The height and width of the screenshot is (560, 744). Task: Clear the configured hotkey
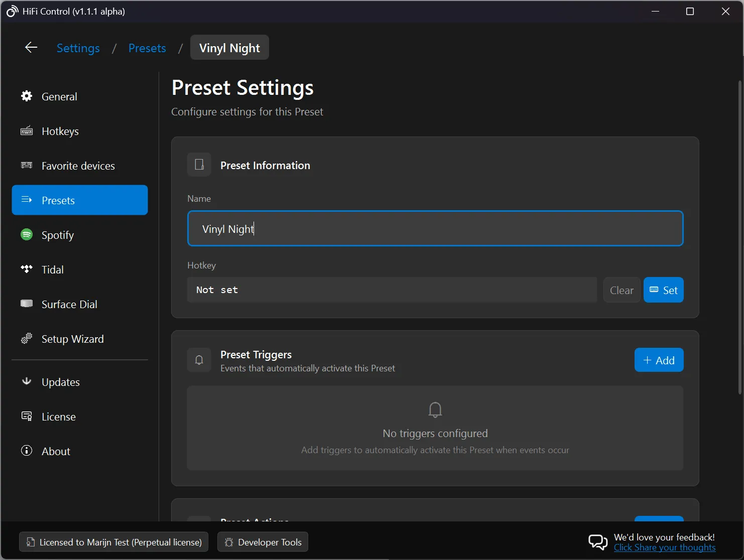tap(622, 290)
